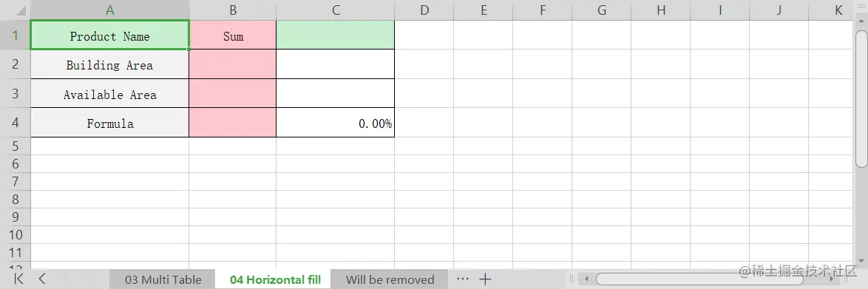Select the Formula label cell

[x=109, y=123]
